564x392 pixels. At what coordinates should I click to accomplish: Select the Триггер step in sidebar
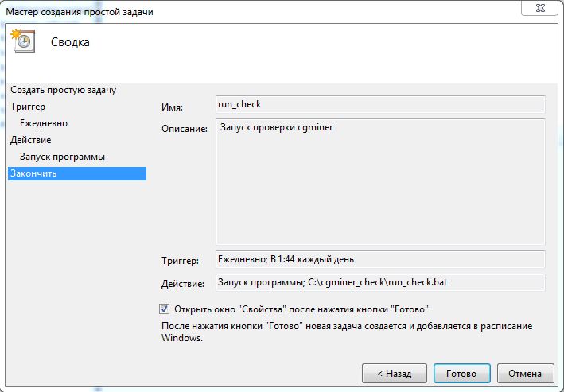click(28, 107)
